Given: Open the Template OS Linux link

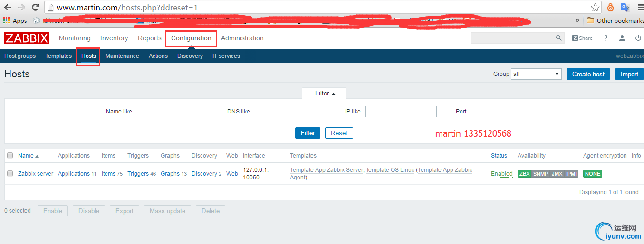Looking at the screenshot, I should click(390, 170).
